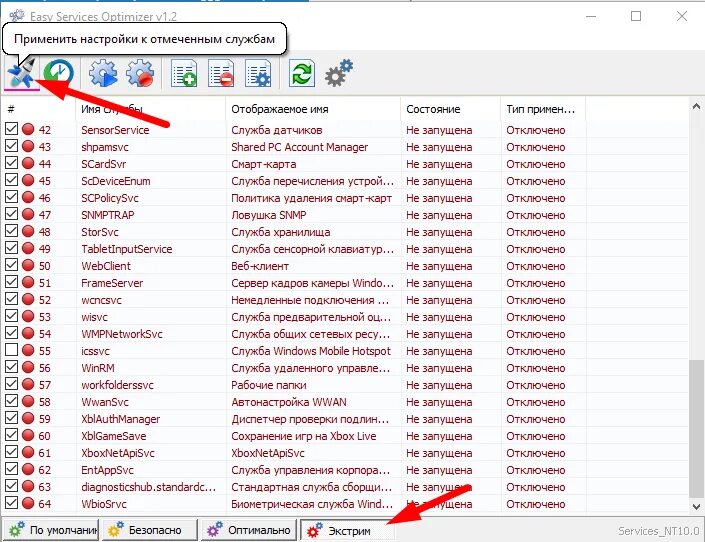This screenshot has height=542, width=705.
Task: Click the red status dot for WbioSrvc
Action: point(28,503)
